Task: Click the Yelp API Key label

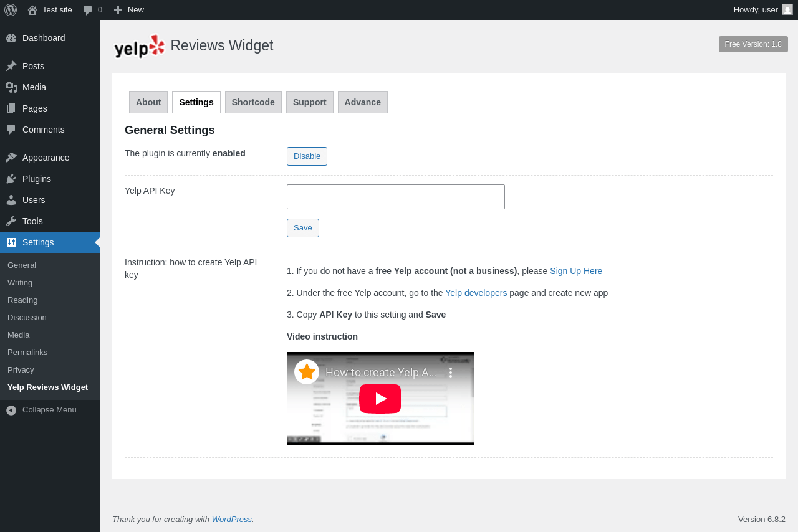Action: click(150, 191)
